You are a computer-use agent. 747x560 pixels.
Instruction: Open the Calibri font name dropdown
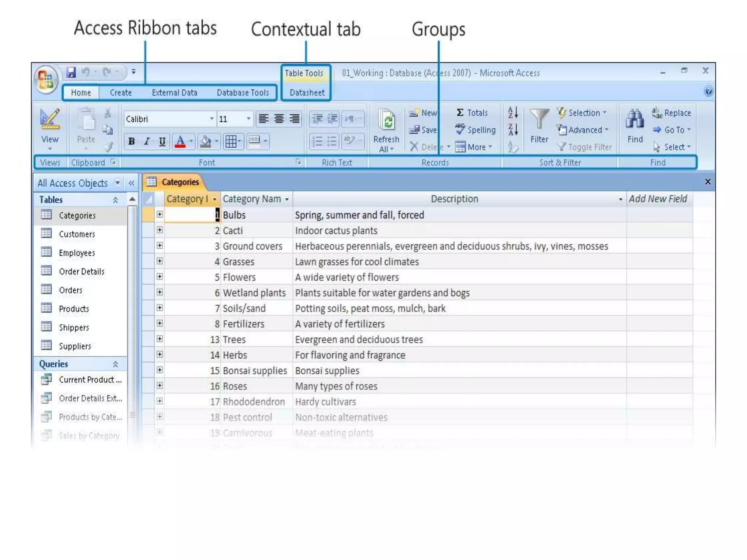(212, 119)
